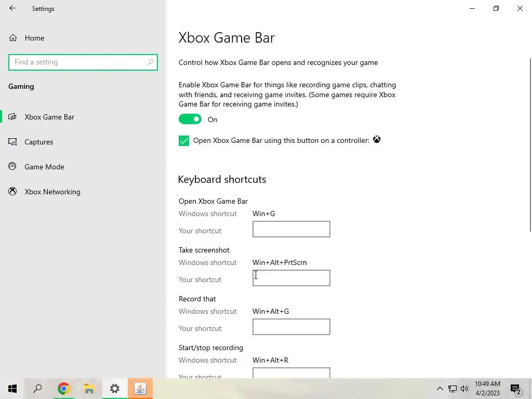The width and height of the screenshot is (532, 399).
Task: Go back using the Settings back arrow
Action: 12,8
